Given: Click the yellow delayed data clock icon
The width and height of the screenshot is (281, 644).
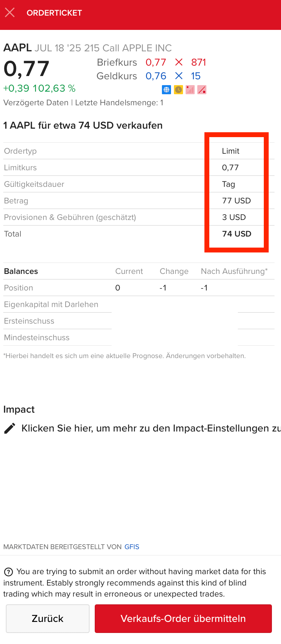Looking at the screenshot, I should pyautogui.click(x=178, y=90).
